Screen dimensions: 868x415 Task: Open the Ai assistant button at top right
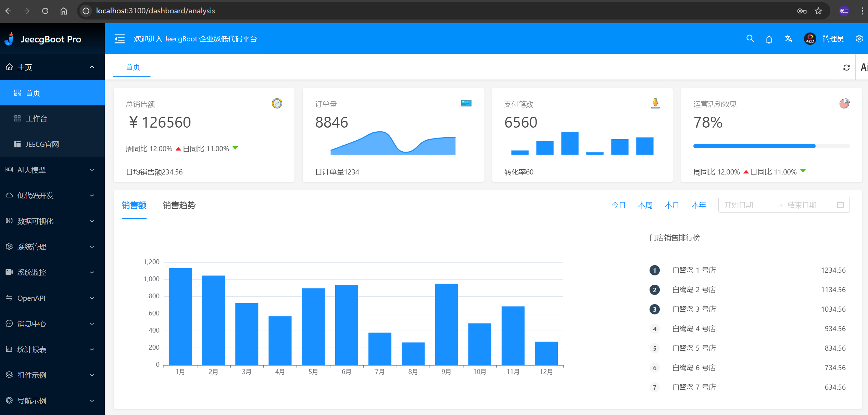tap(864, 67)
